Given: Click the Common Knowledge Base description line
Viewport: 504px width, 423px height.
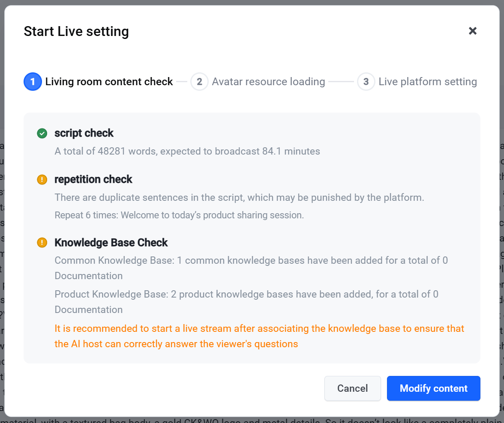Looking at the screenshot, I should [251, 268].
